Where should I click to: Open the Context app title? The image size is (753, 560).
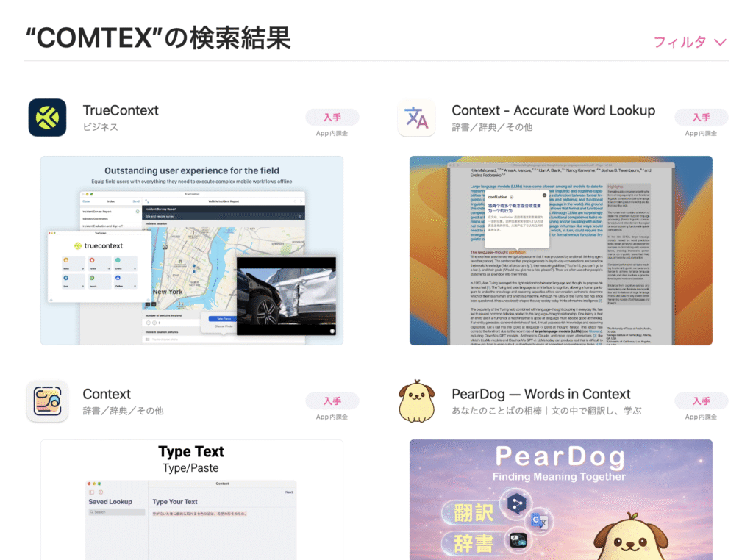(107, 394)
